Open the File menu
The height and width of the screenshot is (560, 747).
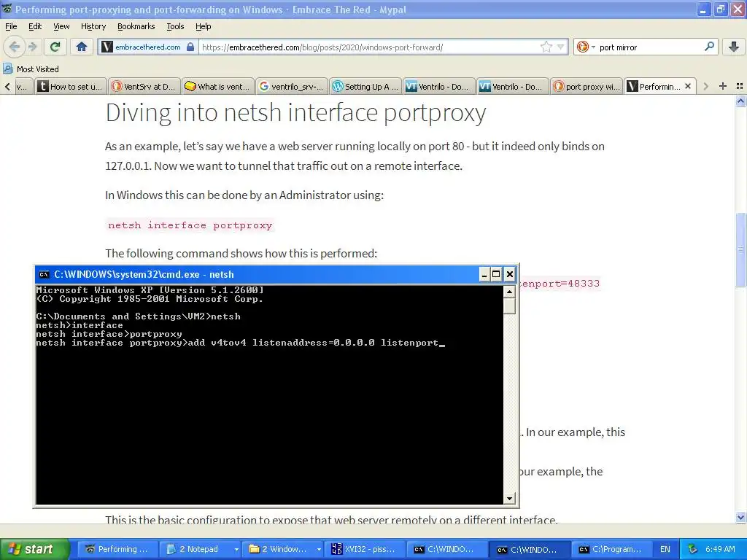click(11, 26)
